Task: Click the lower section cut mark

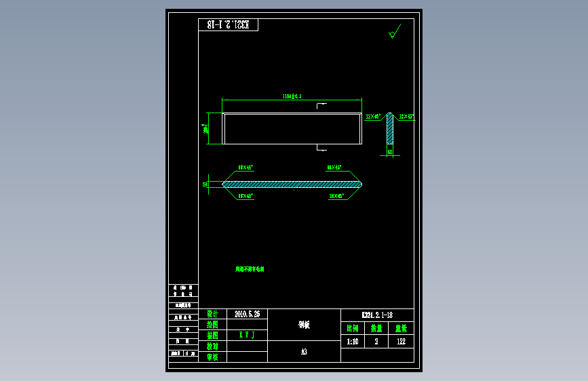Action: (x=321, y=148)
